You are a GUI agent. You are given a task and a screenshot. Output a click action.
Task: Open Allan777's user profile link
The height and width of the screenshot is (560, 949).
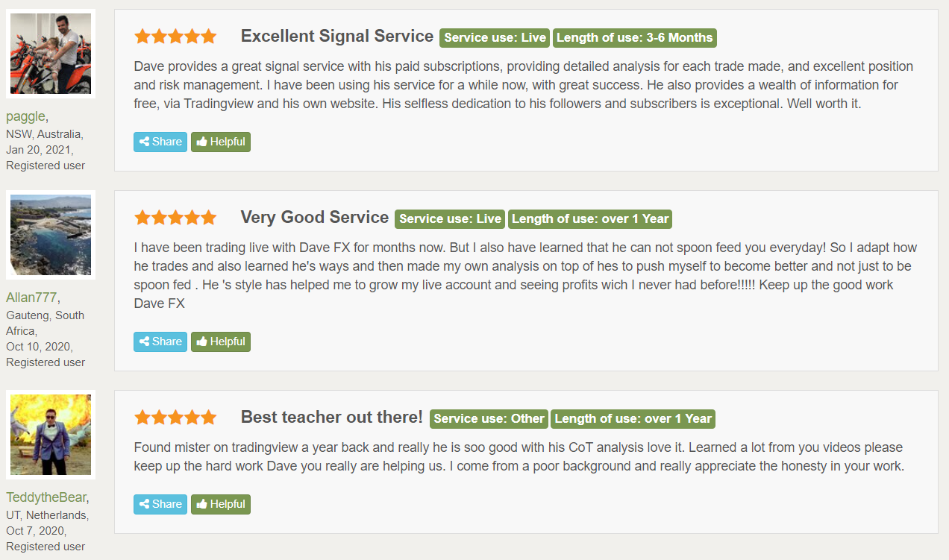(31, 297)
